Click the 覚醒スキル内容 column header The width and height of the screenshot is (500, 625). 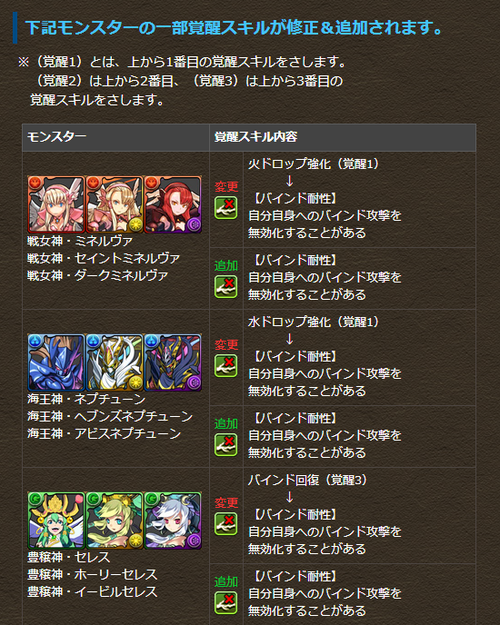pos(343,138)
